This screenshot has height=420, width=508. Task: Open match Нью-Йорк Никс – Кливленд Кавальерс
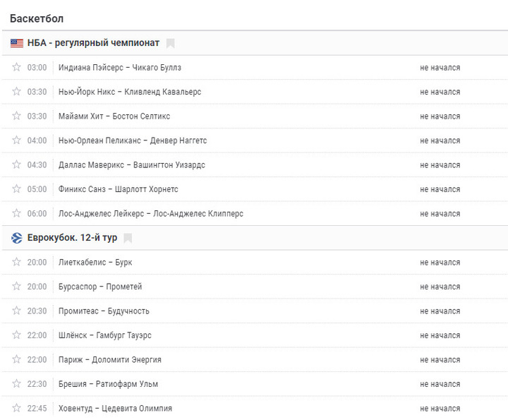coord(130,92)
